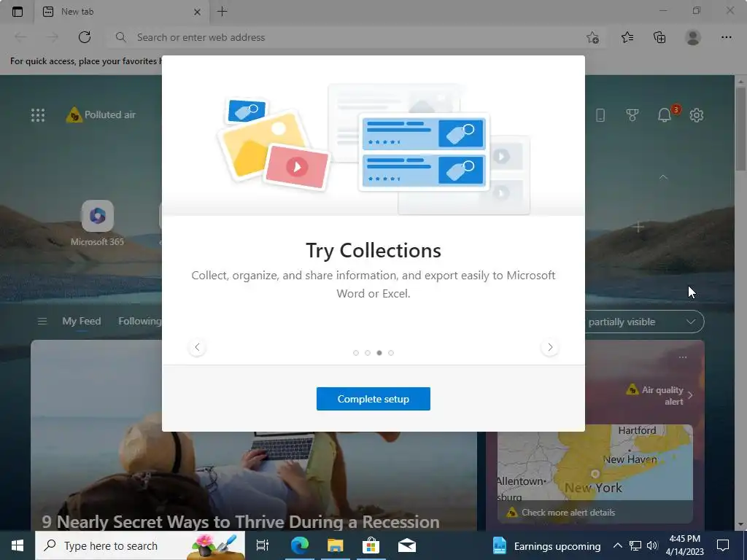Click the Polluted air weather badge

click(101, 114)
